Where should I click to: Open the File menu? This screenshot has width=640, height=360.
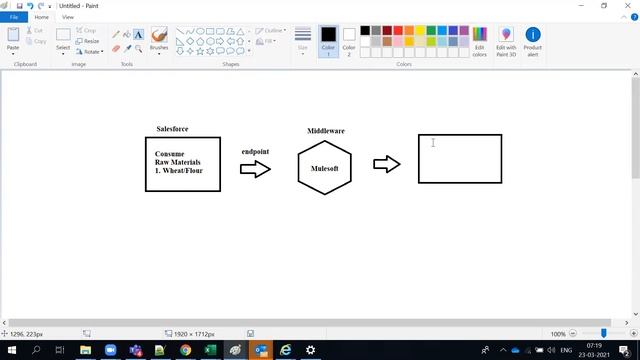14,17
